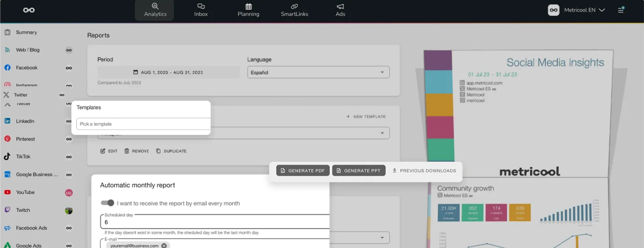Open Previous Downloads
This screenshot has height=248, width=644.
424,171
